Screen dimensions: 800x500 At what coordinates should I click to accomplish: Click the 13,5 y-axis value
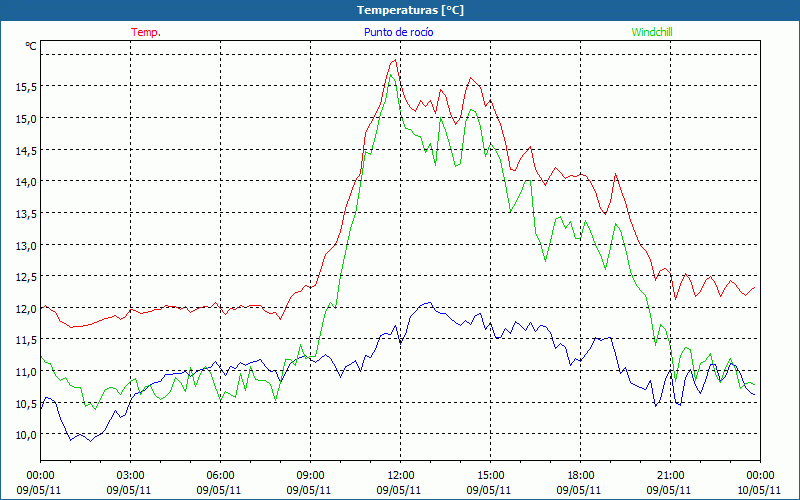[x=26, y=213]
